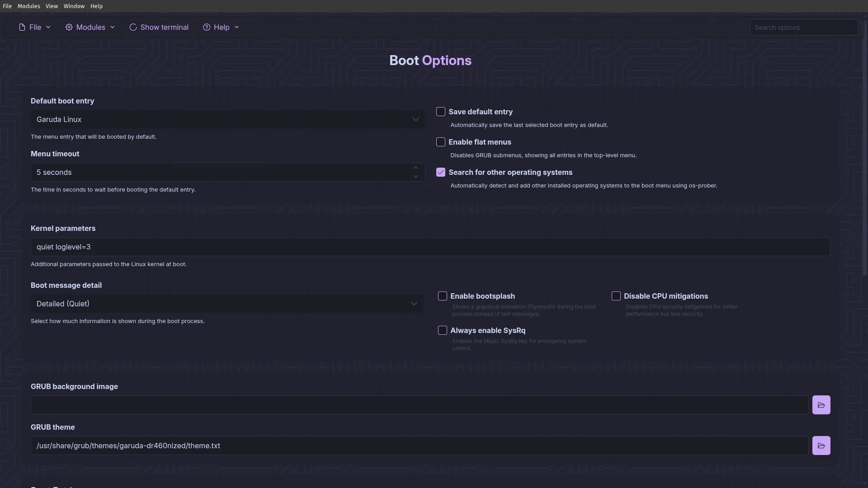This screenshot has width=868, height=488.
Task: Increase Menu timeout with up arrow
Action: (416, 168)
